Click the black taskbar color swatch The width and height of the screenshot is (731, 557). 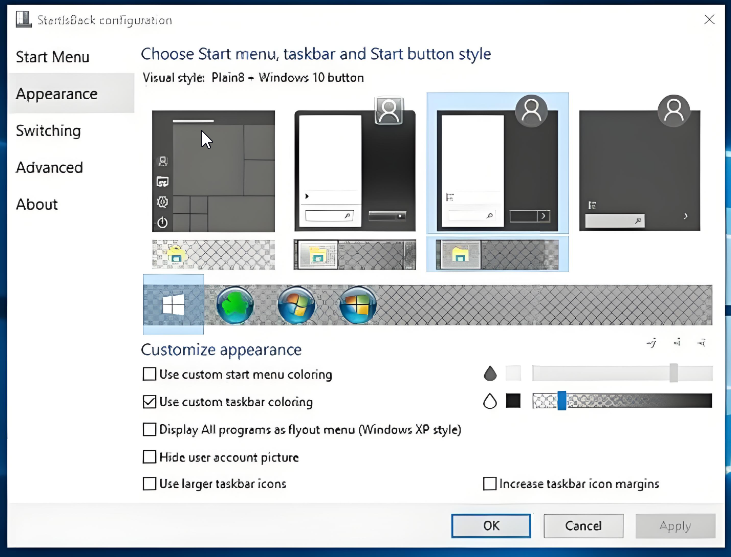pos(513,401)
